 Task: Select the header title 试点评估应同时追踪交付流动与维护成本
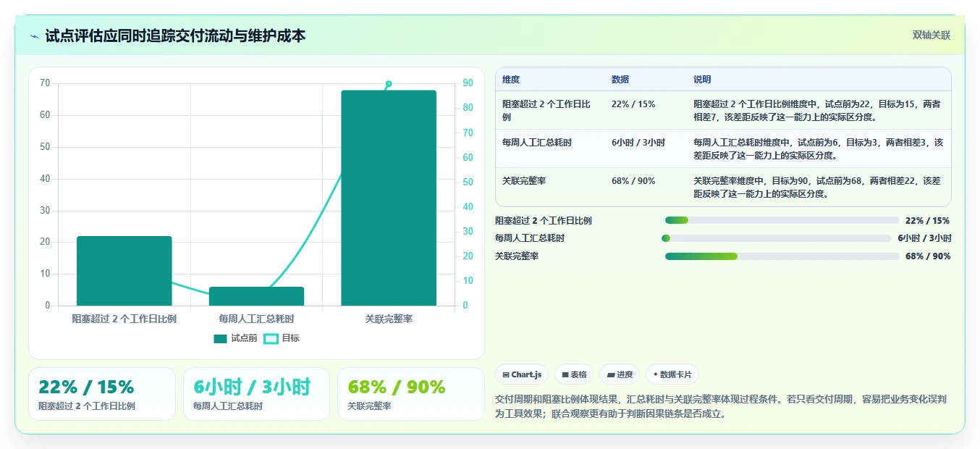[175, 35]
